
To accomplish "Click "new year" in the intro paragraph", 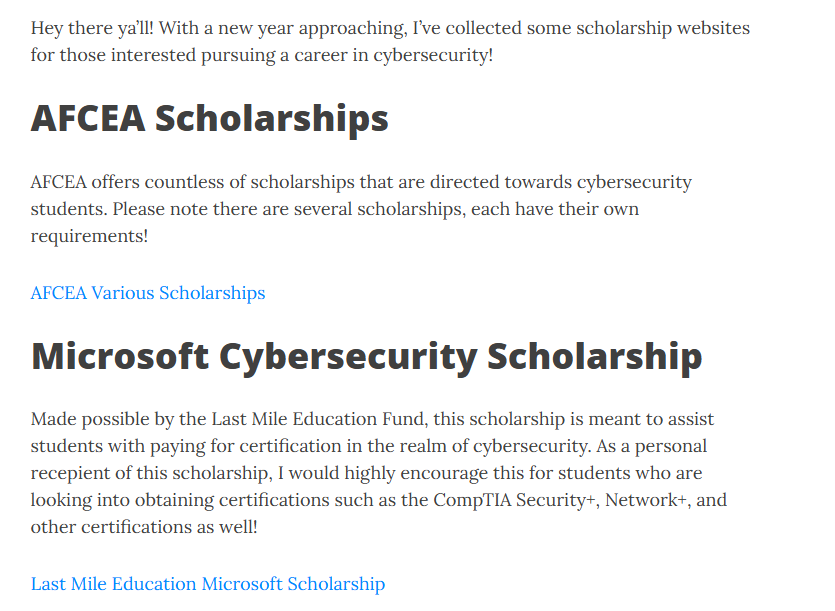I will (x=267, y=28).
